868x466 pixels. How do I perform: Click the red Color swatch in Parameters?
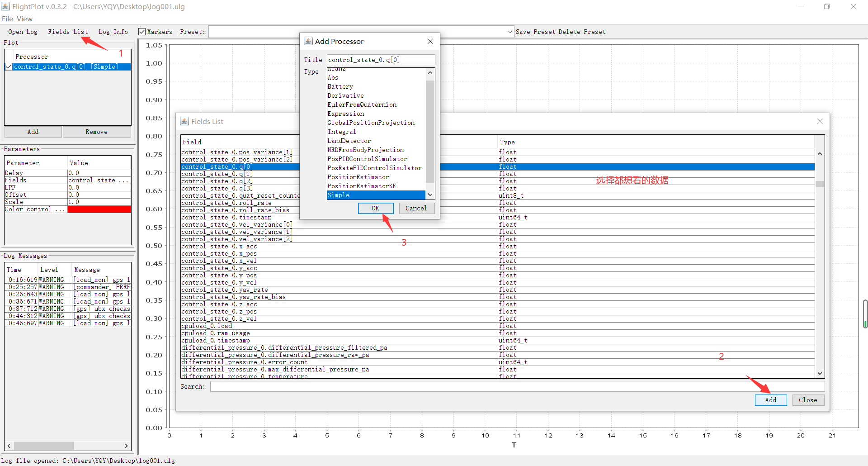click(x=99, y=209)
